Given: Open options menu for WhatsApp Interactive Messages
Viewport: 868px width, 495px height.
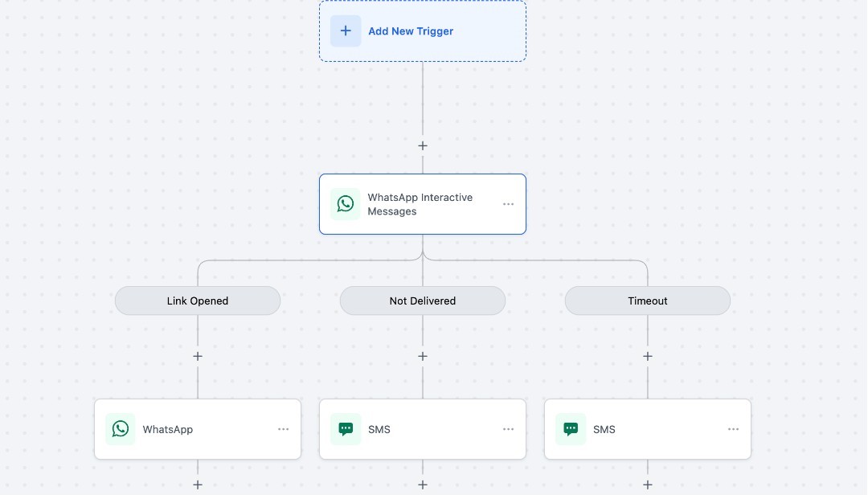Looking at the screenshot, I should point(508,204).
